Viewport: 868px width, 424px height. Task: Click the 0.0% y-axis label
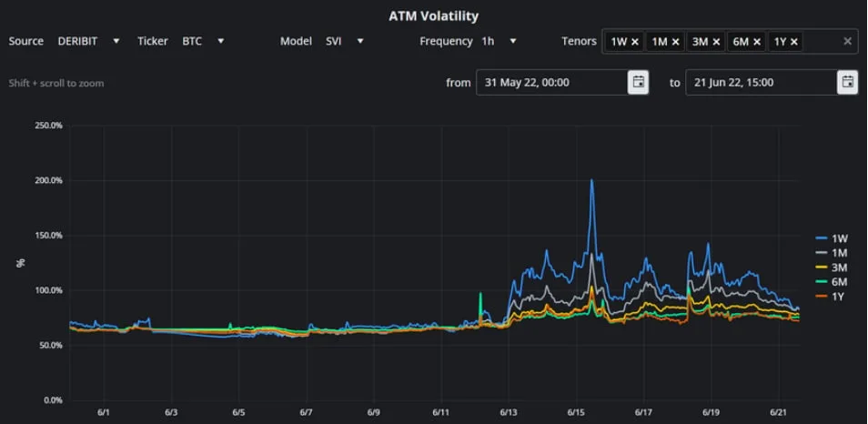tap(53, 399)
